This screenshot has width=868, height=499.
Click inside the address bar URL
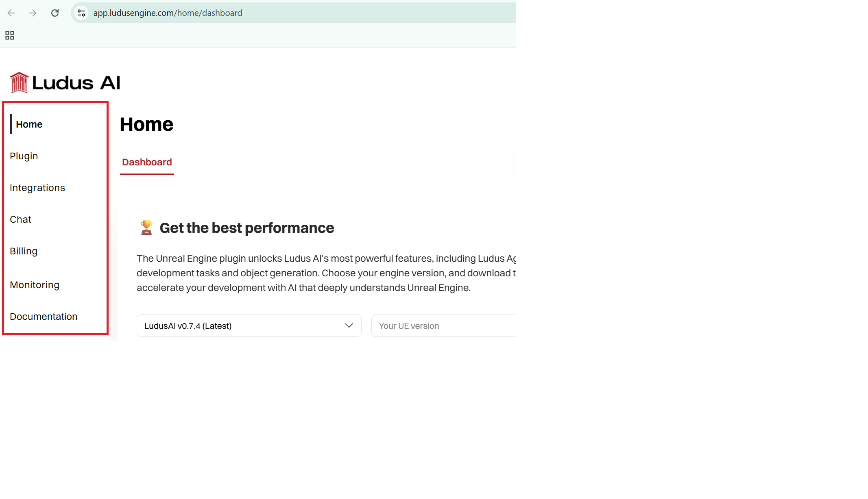coord(168,13)
